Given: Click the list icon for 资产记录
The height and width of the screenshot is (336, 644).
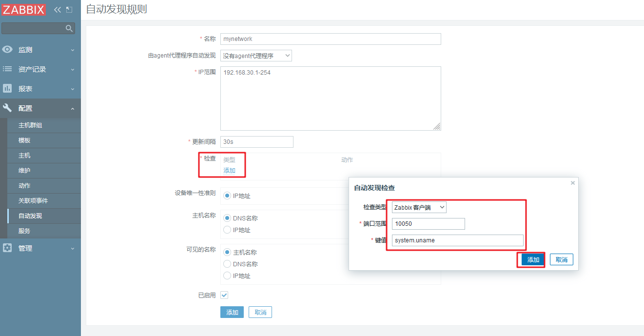Looking at the screenshot, I should [7, 69].
